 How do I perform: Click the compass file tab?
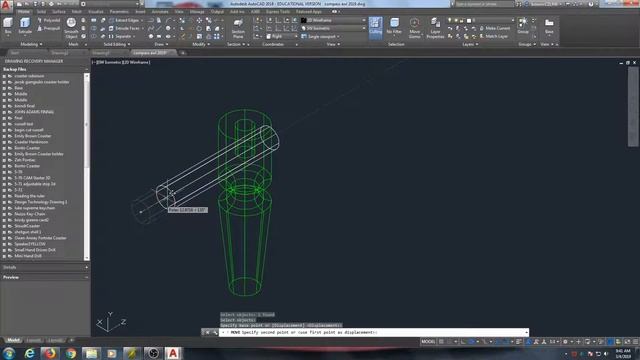[x=153, y=53]
